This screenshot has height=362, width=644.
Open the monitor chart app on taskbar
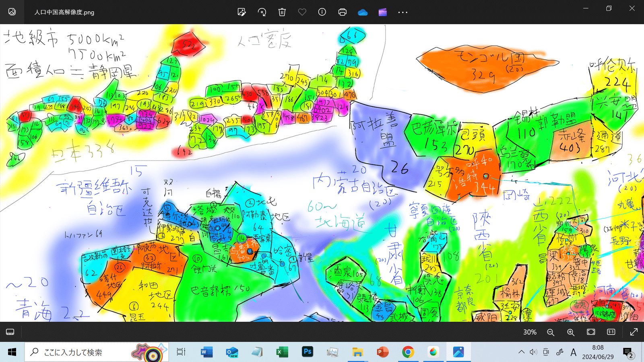pos(332,352)
